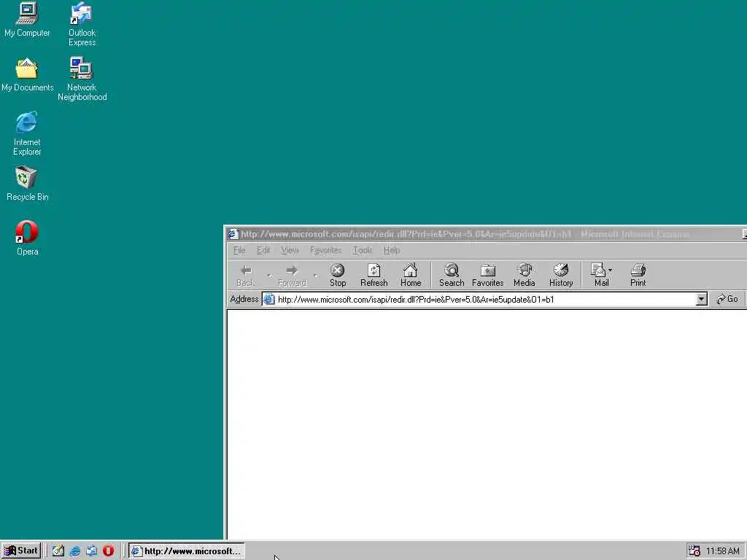
Task: Click the Back toolbar button
Action: (x=245, y=275)
